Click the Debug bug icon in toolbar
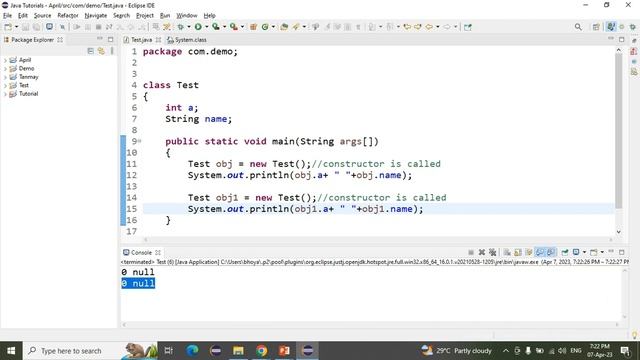 (180, 27)
